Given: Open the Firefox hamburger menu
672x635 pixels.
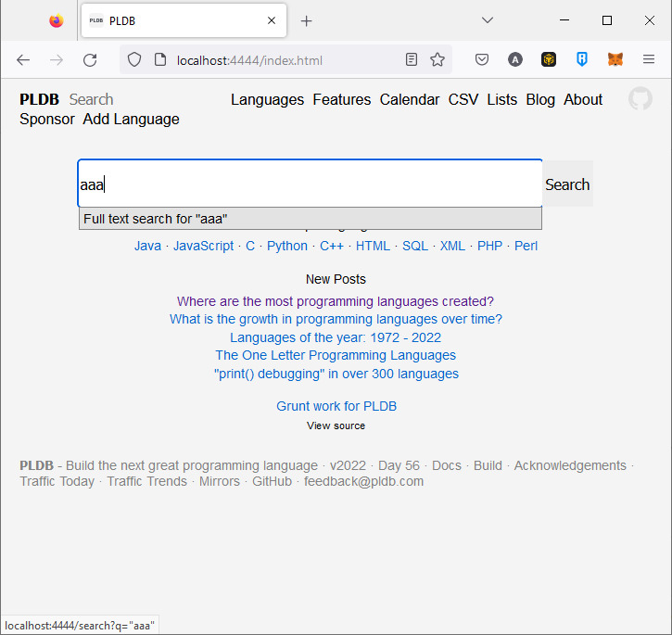Looking at the screenshot, I should 649,59.
